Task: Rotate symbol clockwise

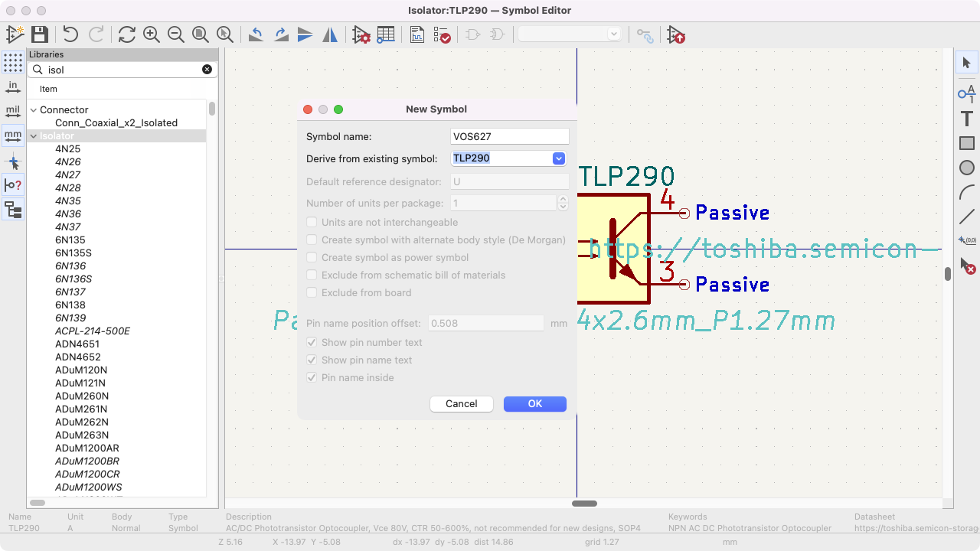Action: tap(281, 34)
